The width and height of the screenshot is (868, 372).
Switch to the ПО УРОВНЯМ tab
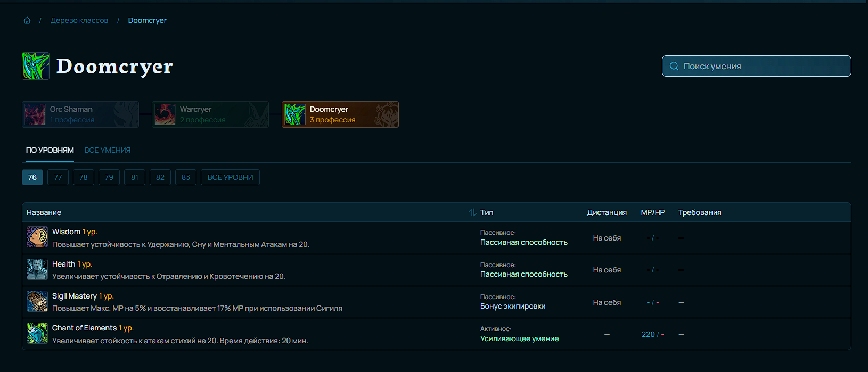tap(50, 150)
